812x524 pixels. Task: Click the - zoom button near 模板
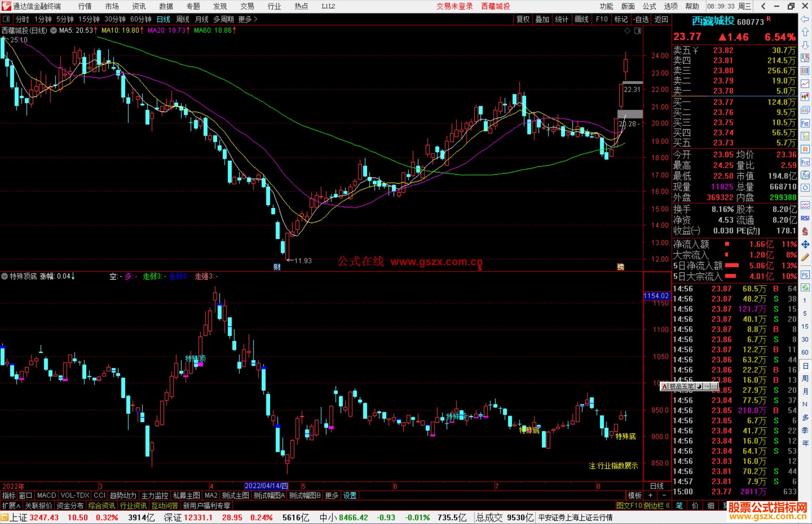(x=664, y=495)
